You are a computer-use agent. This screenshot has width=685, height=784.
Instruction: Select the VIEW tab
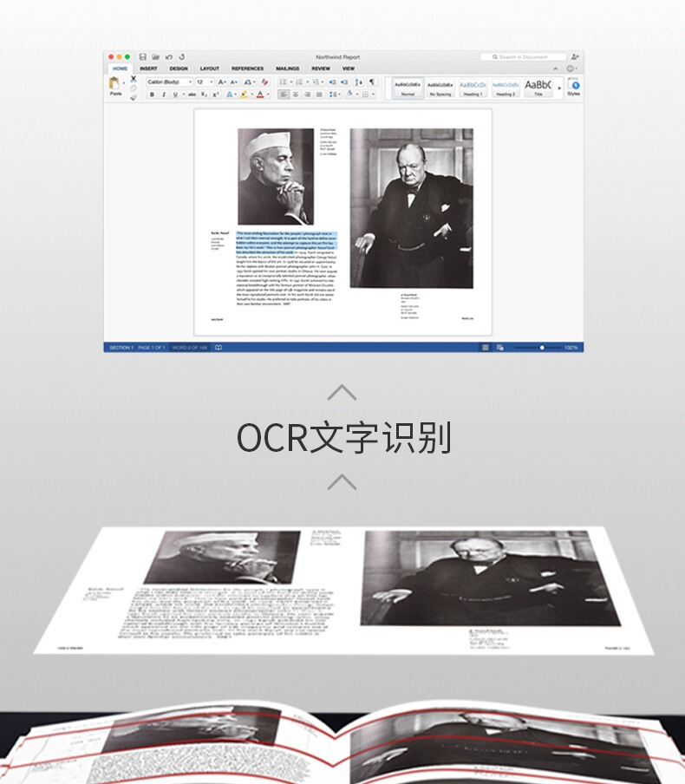[x=349, y=69]
